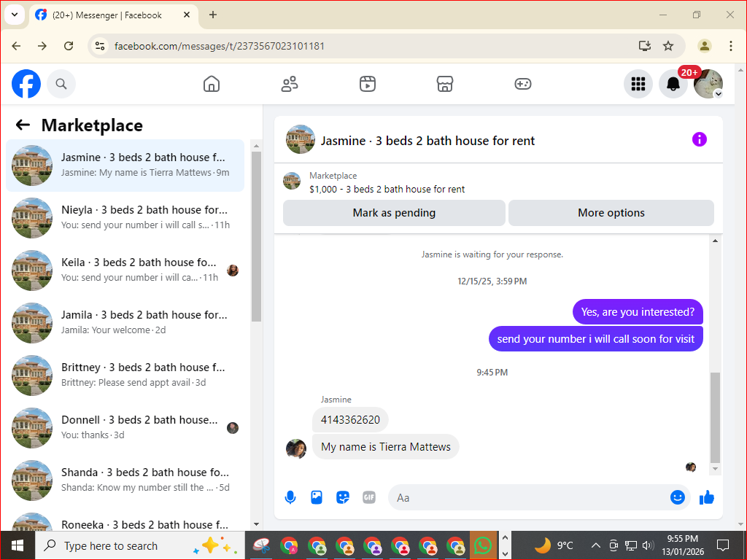Viewport: 747px width, 560px height.
Task: Open the nine-dot menu grid icon
Action: pos(638,84)
